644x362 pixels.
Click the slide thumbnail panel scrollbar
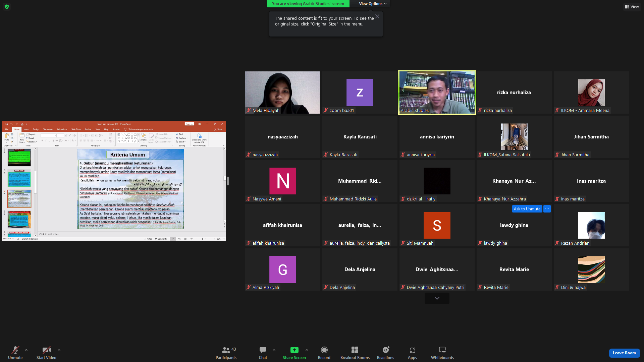(35, 182)
